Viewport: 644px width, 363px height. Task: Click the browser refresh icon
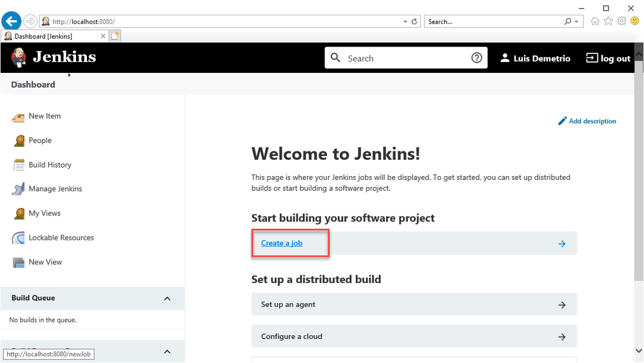tap(415, 21)
